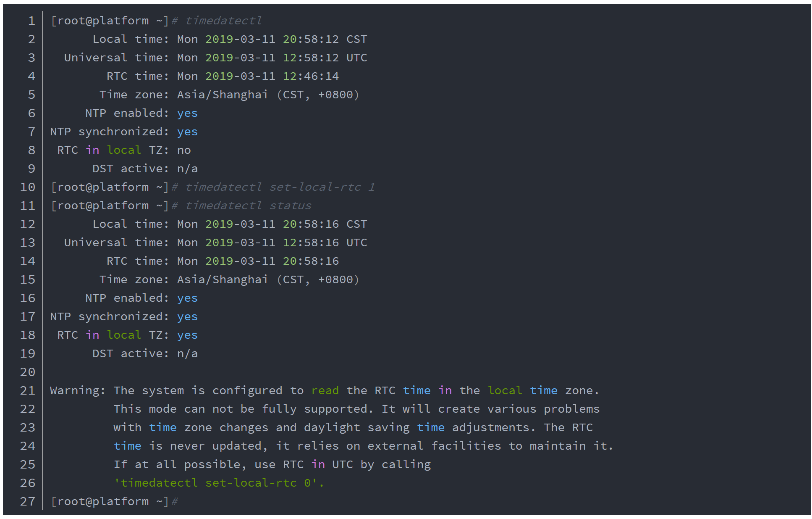The image size is (812, 519).
Task: Click the 'no' value for RTC in local TZ
Action: [184, 150]
